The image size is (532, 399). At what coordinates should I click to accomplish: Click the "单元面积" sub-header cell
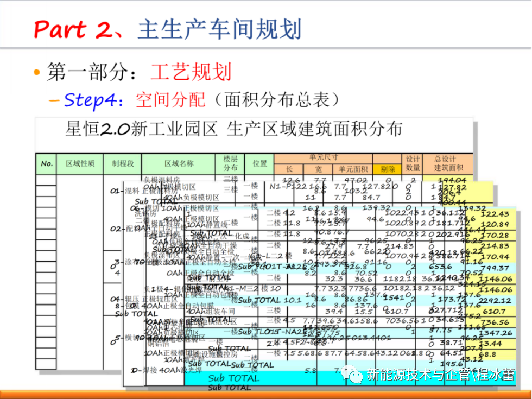[353, 169]
